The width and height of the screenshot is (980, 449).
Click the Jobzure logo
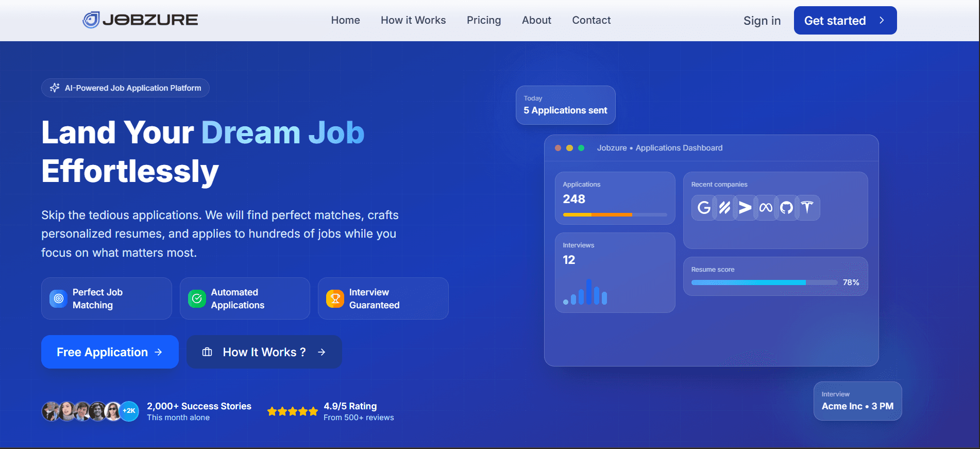point(140,20)
